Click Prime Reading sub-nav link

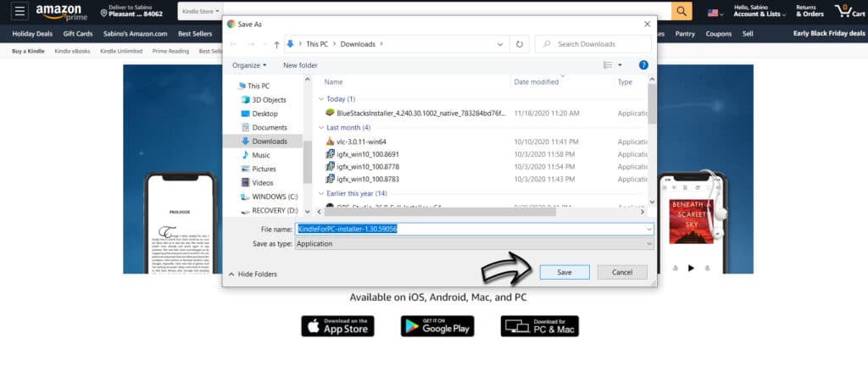tap(170, 51)
